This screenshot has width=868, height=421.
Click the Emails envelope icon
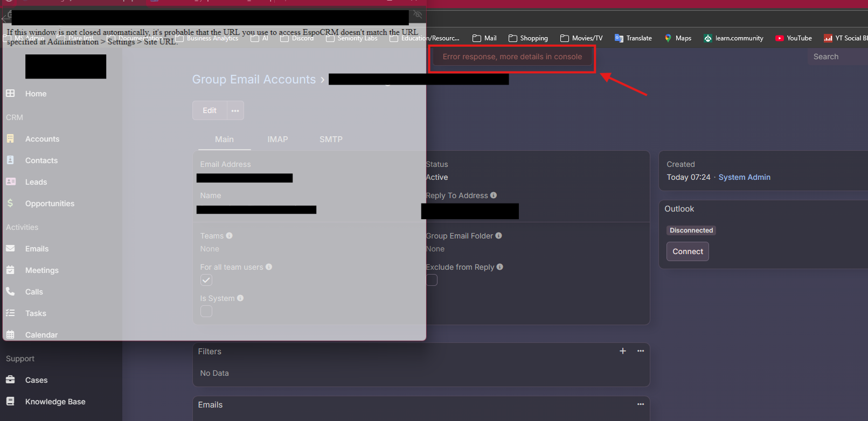(x=10, y=249)
